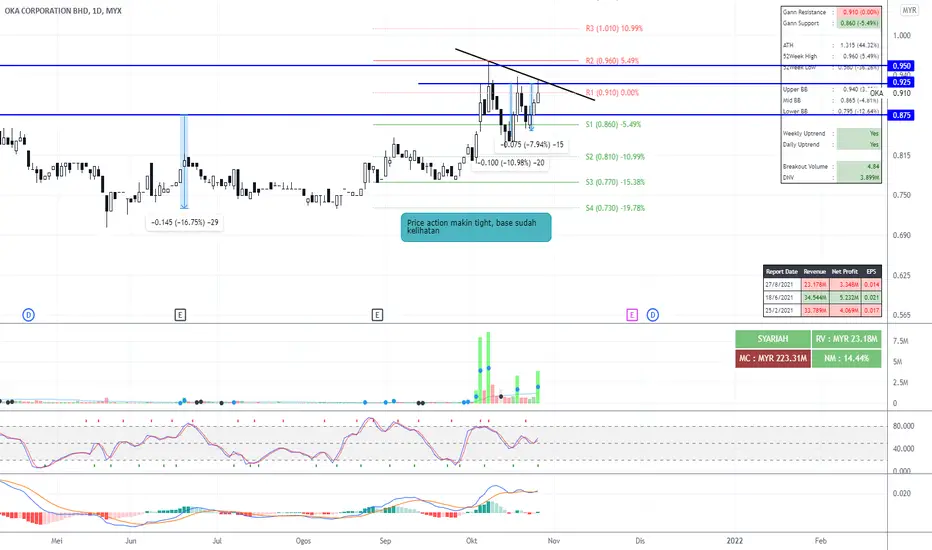Click the 52Week High row
The height and width of the screenshot is (550, 932).
830,56
